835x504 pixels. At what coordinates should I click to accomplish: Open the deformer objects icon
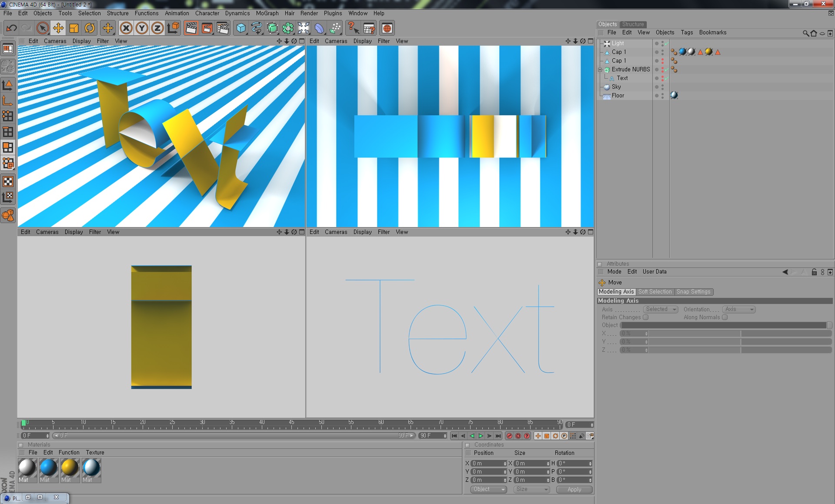tap(319, 28)
